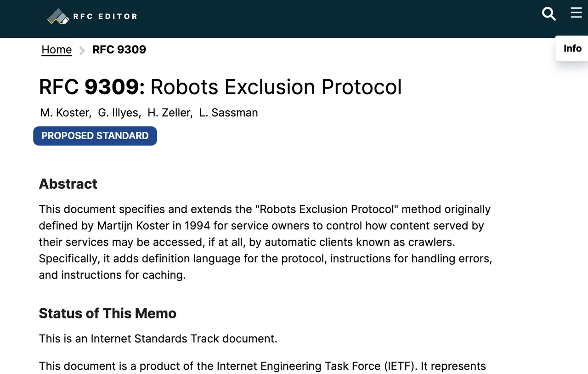The image size is (588, 374).
Task: Click the RFC EDITOR wordmark text
Action: [x=105, y=17]
